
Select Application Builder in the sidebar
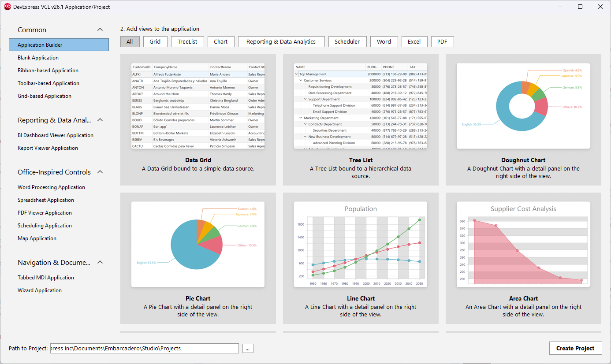[x=59, y=45]
